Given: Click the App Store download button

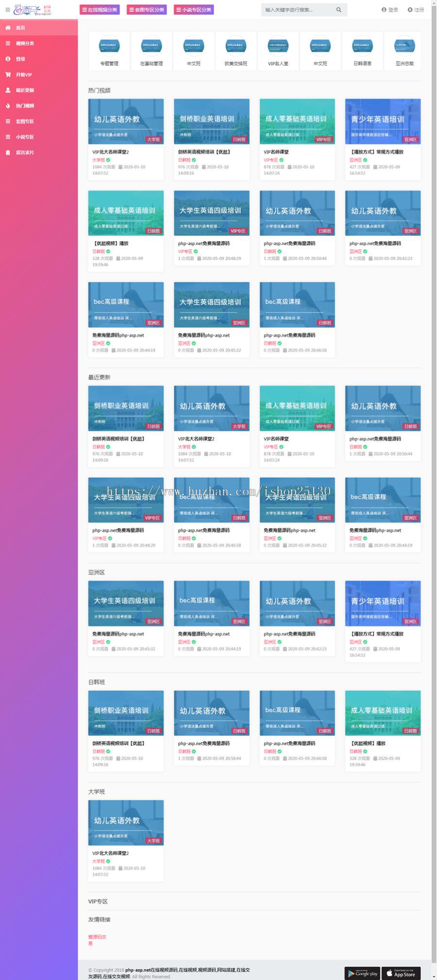Looking at the screenshot, I should point(401,973).
